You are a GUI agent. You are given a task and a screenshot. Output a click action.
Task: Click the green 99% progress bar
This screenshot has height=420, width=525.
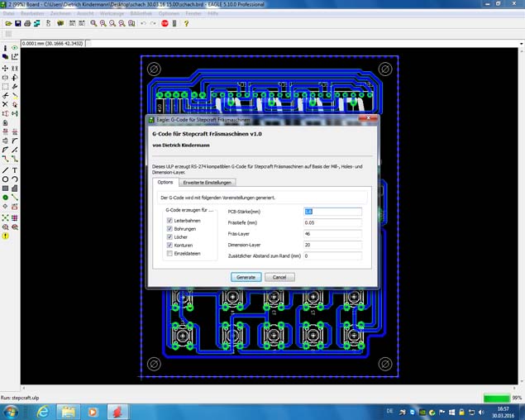(x=497, y=398)
